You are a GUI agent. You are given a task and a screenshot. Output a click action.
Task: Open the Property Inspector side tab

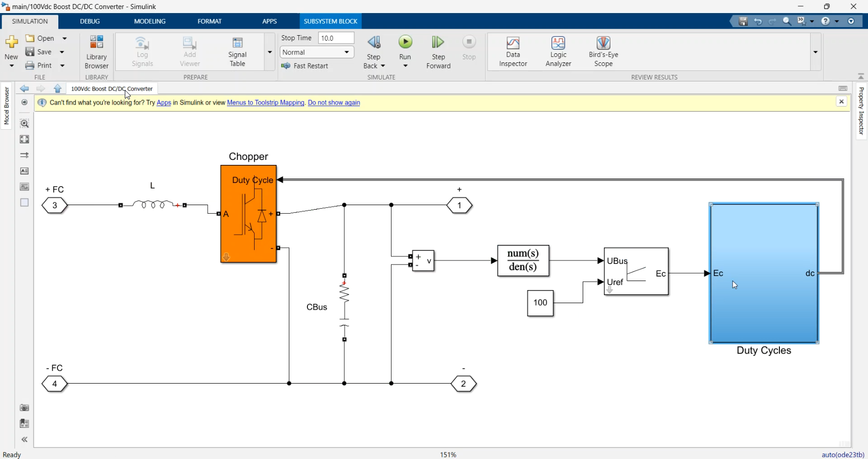point(861,111)
